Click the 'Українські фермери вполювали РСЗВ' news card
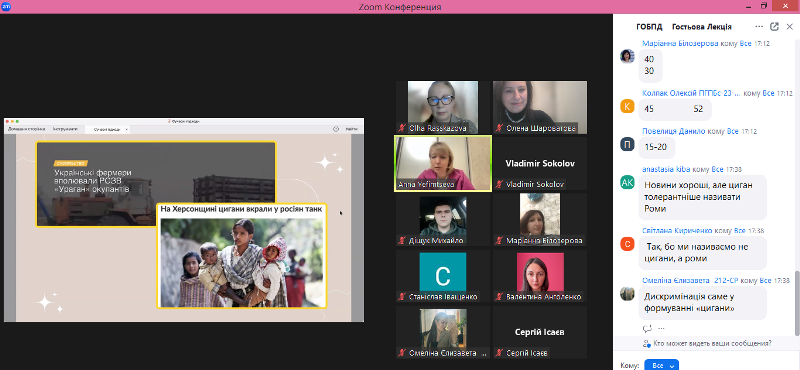The height and width of the screenshot is (370, 800). (x=156, y=184)
